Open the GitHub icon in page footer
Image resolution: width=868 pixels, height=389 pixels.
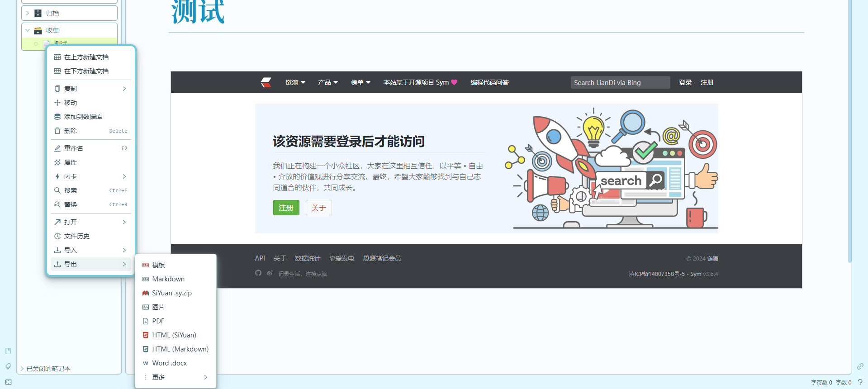pyautogui.click(x=258, y=273)
